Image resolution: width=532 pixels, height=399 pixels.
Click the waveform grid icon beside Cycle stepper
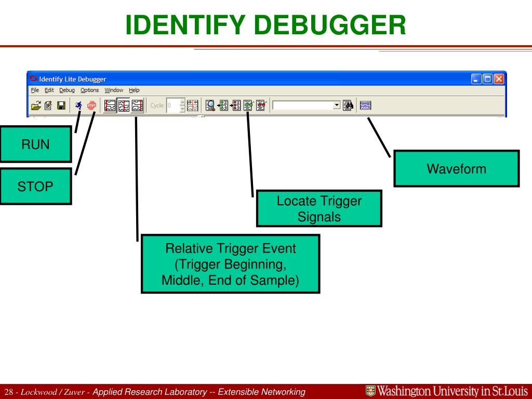click(192, 105)
